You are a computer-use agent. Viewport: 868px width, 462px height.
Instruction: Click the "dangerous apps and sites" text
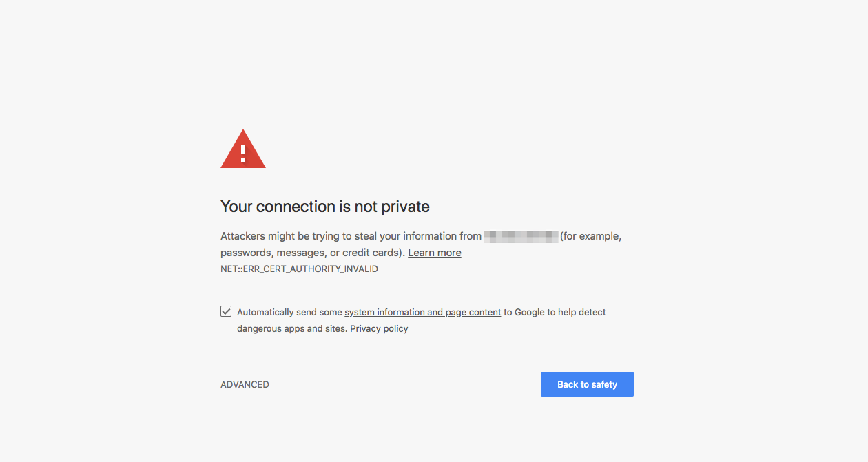click(291, 329)
